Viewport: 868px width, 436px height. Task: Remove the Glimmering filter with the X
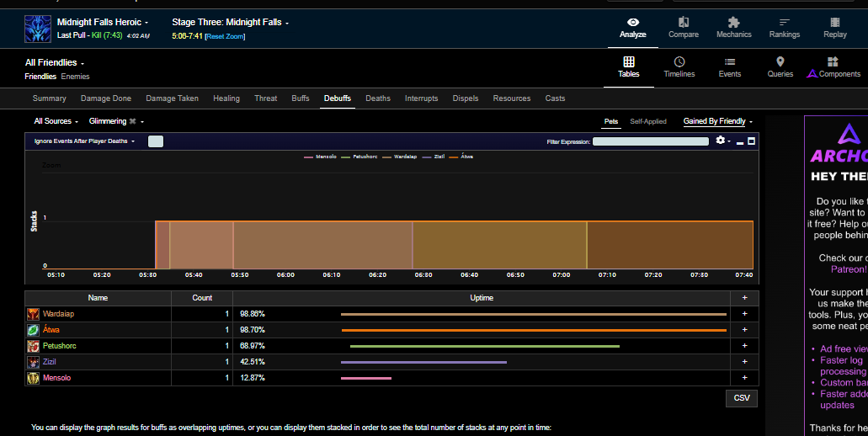[132, 122]
